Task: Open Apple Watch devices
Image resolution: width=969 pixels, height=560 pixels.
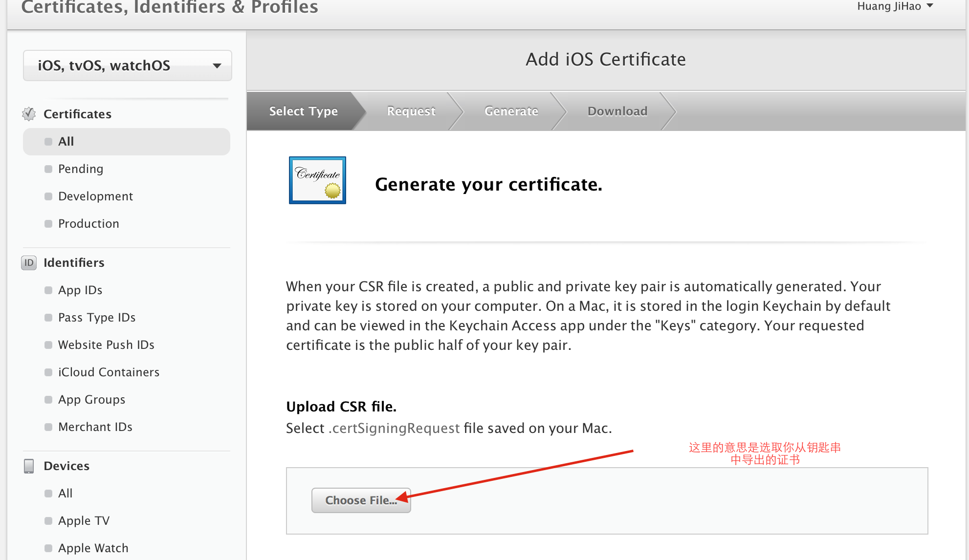Action: (93, 548)
